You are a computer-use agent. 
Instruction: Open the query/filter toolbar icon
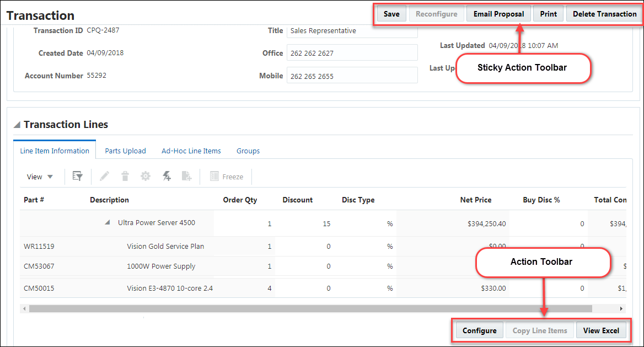click(77, 176)
